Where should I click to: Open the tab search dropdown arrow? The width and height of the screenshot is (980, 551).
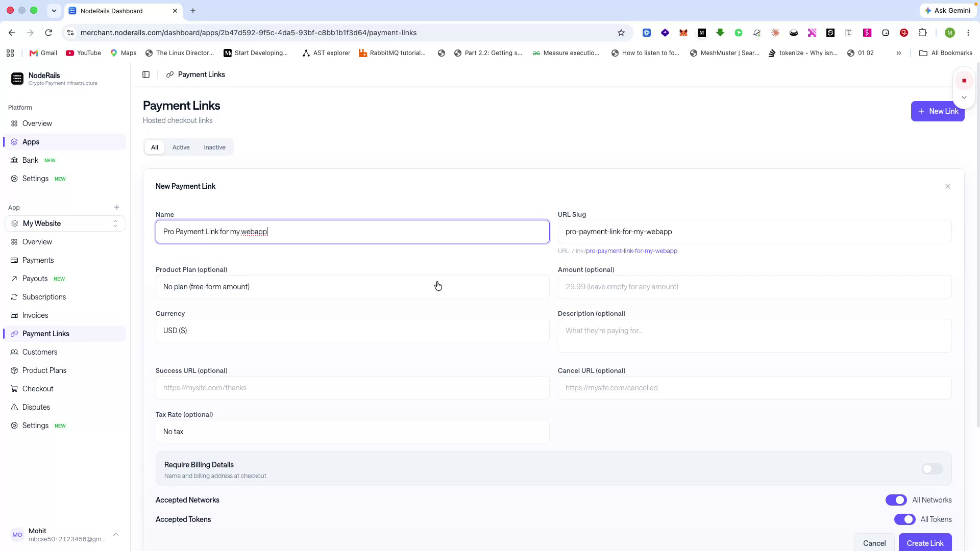click(54, 11)
